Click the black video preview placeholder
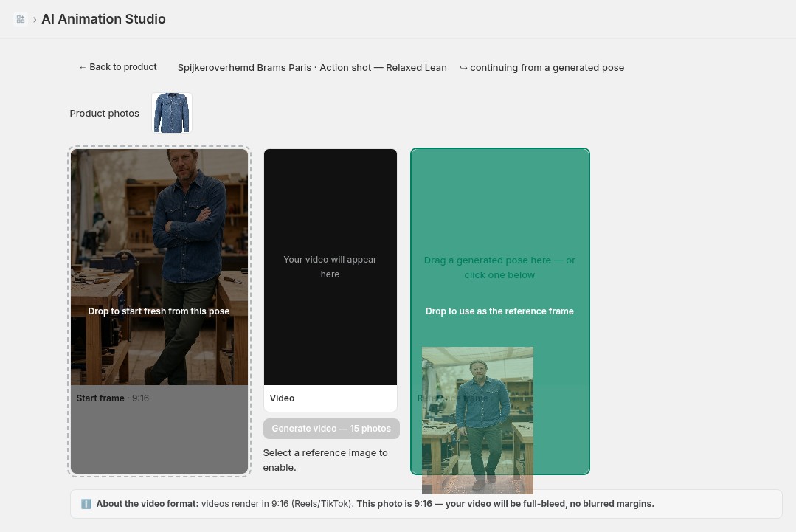796x532 pixels. pos(330,267)
